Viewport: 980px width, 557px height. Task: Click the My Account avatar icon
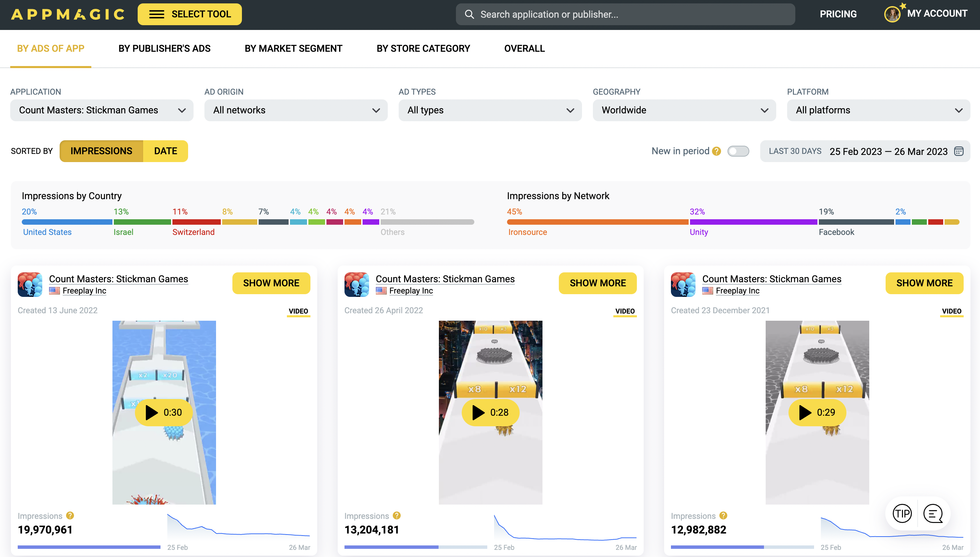(892, 15)
